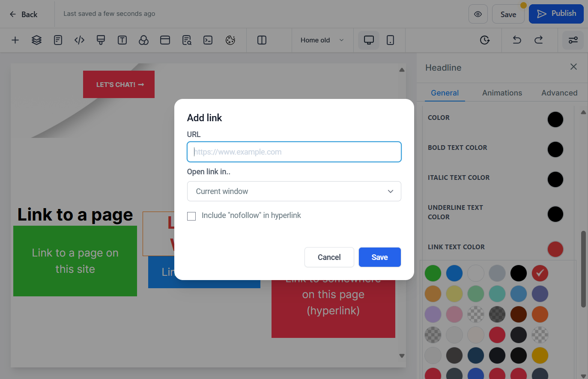Switch to mobile view
The width and height of the screenshot is (588, 379).
pos(390,40)
